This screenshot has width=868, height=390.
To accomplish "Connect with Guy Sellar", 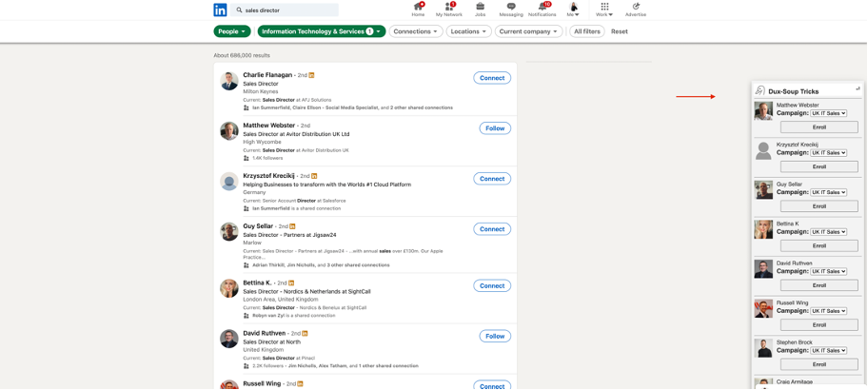I will [492, 229].
